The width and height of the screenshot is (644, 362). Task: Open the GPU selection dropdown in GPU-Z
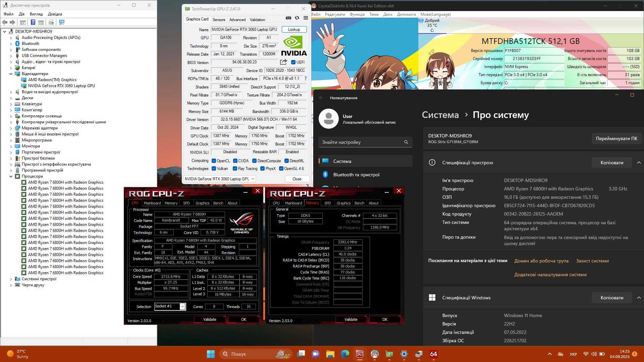[x=220, y=179]
